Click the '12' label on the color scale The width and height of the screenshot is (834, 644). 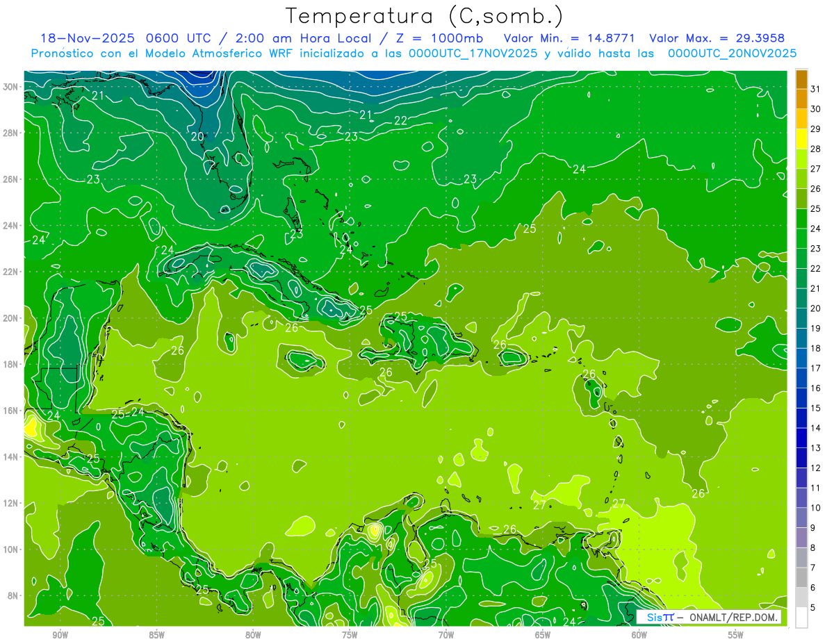pos(815,468)
